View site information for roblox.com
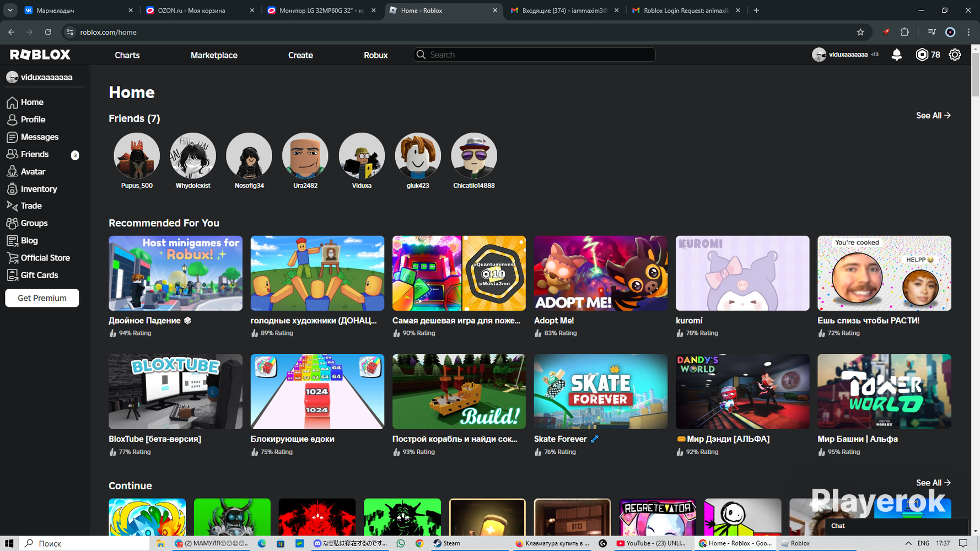 (70, 32)
